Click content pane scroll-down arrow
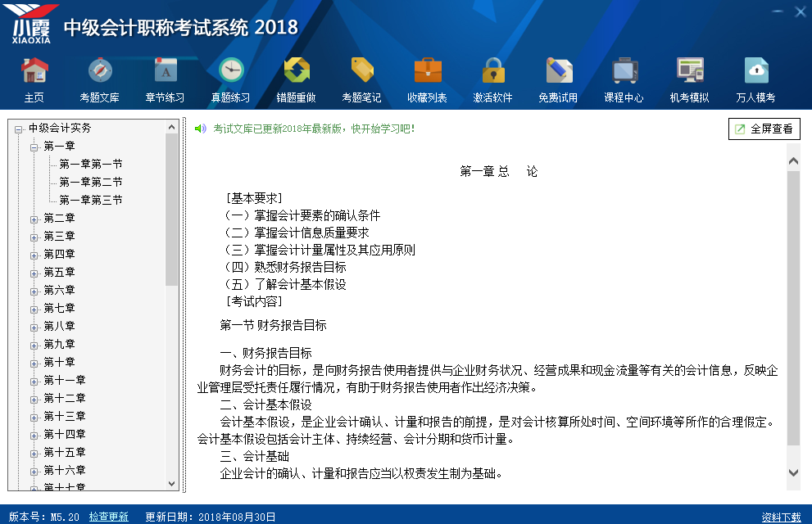 (793, 472)
